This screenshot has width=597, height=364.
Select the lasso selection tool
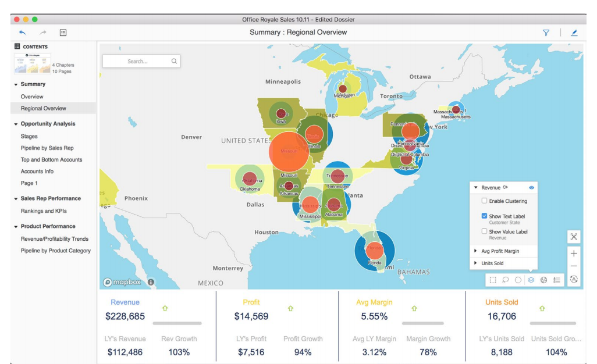pyautogui.click(x=505, y=280)
